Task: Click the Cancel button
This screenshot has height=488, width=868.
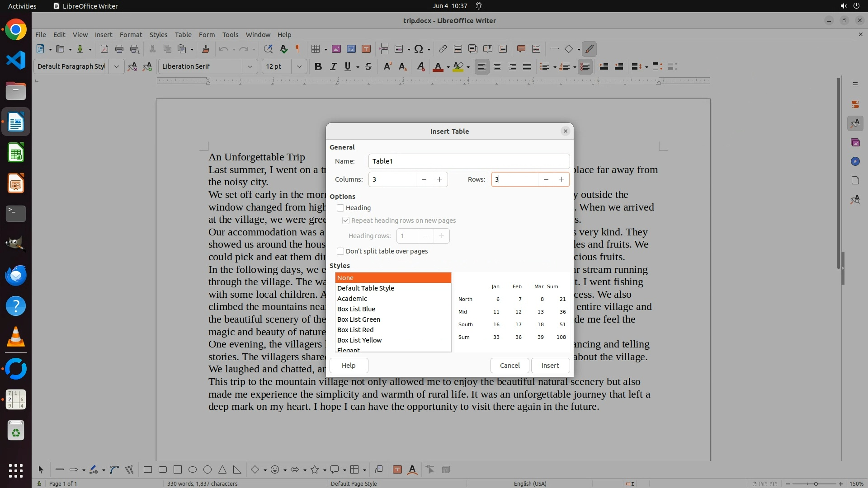Action: click(x=509, y=366)
